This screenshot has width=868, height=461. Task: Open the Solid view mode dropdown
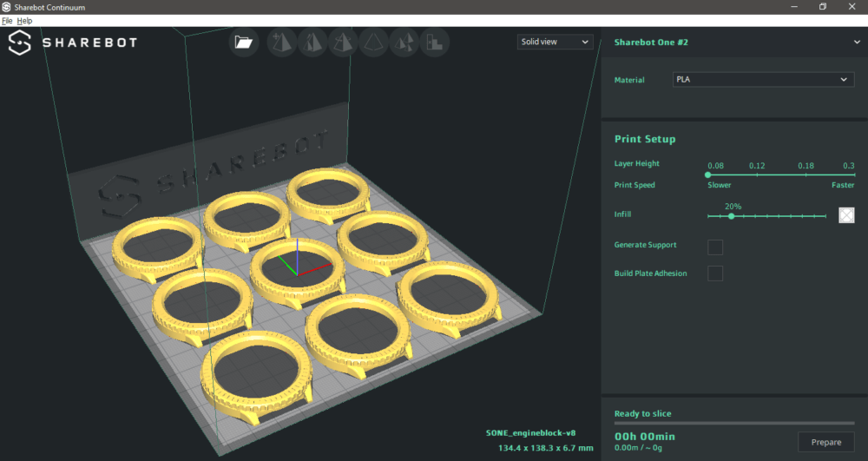click(x=555, y=42)
